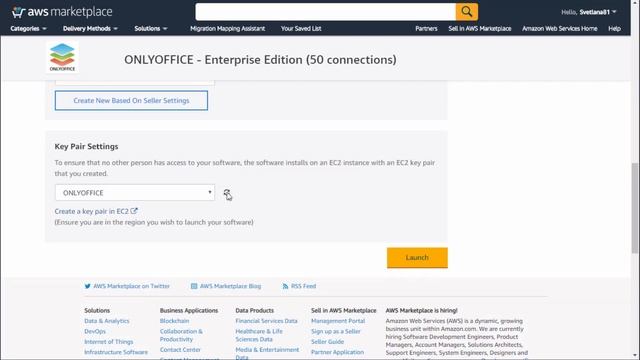Viewport: 640px width, 360px height.
Task: Click the Key Pair Settings heading
Action: pyautogui.click(x=86, y=147)
